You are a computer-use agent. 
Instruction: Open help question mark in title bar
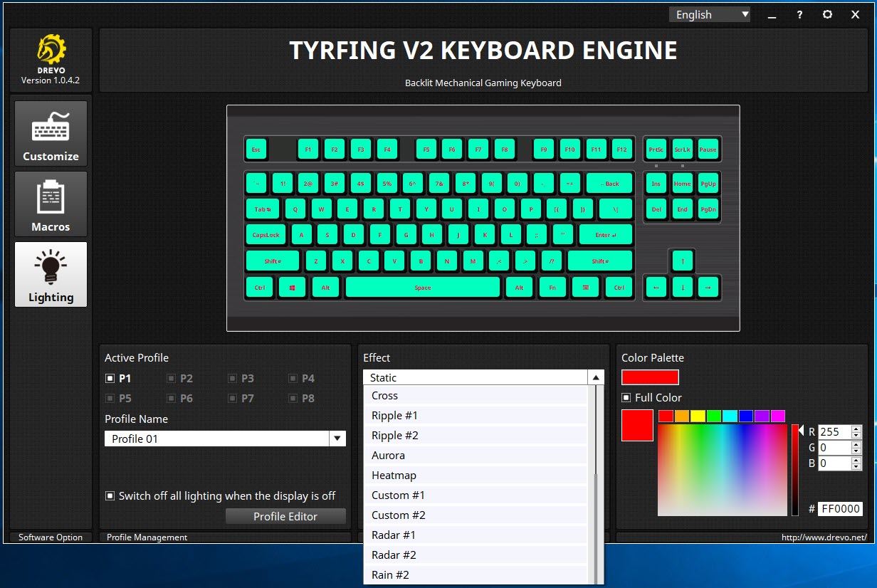coord(799,14)
